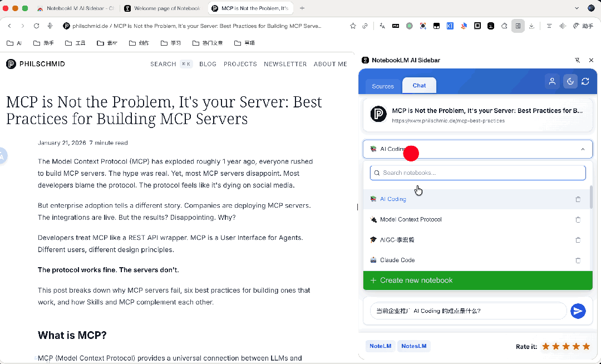Click the microphone voice search icon
Image resolution: width=601 pixels, height=364 pixels.
click(x=50, y=26)
